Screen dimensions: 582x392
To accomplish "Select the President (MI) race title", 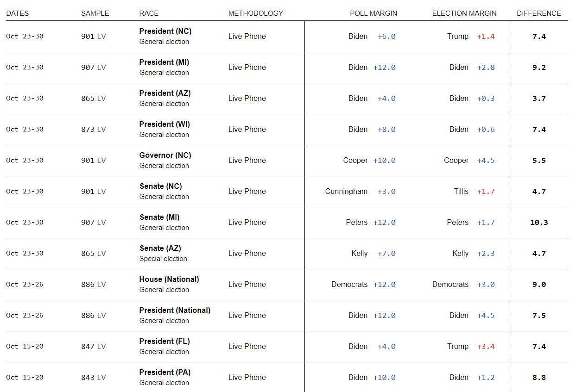I will coord(164,62).
